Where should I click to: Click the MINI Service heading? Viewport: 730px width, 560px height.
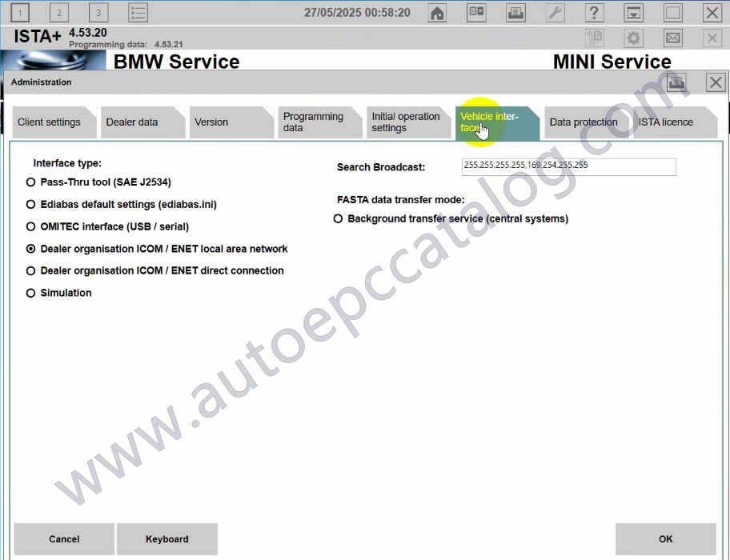click(x=612, y=62)
